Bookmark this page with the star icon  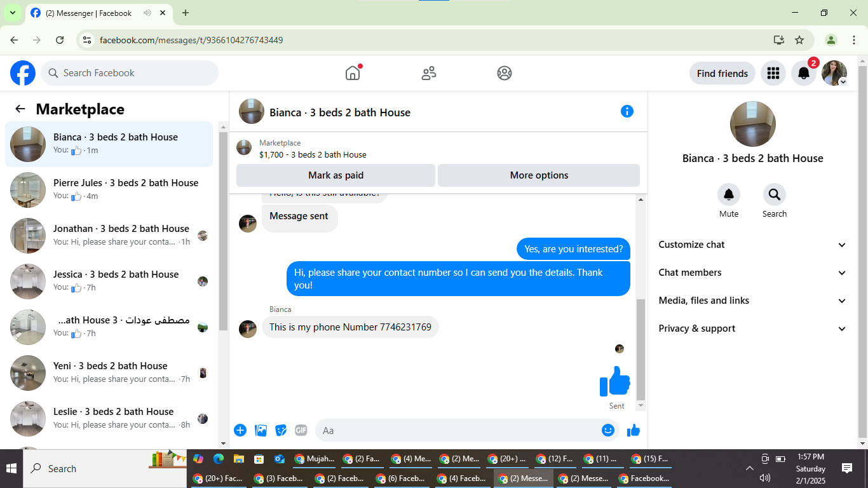[x=799, y=40]
